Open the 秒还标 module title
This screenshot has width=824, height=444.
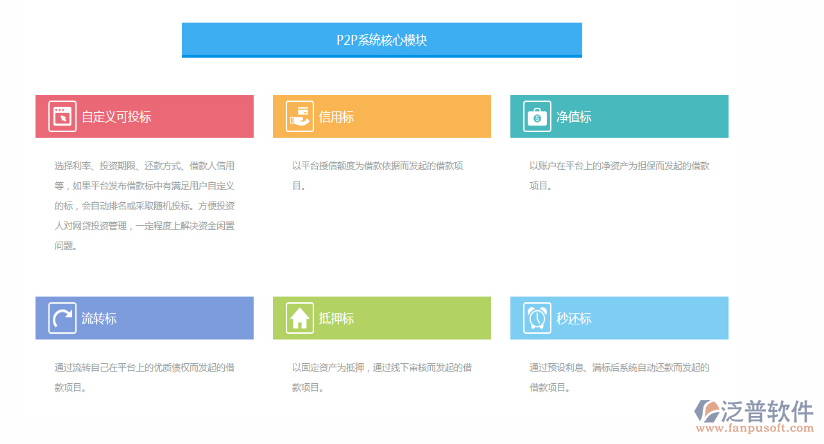coord(573,318)
